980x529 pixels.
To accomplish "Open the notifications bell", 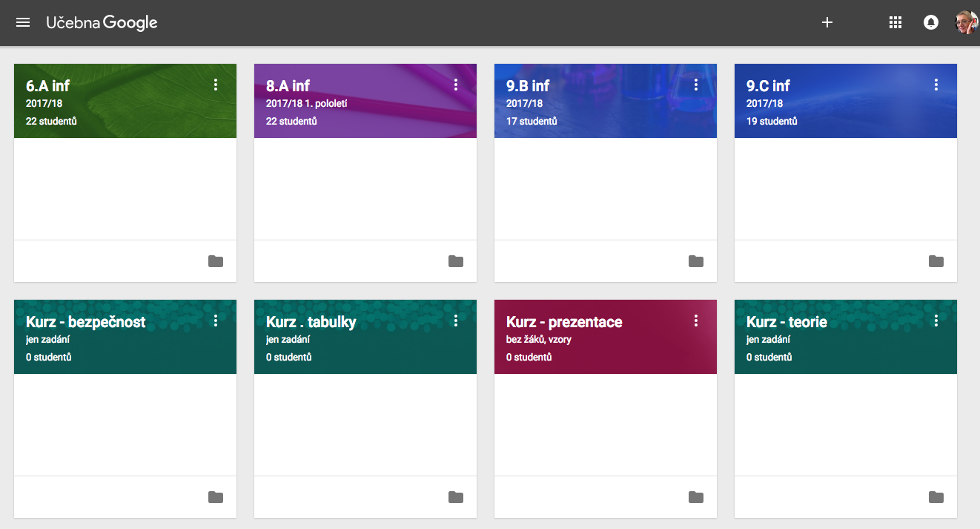I will coord(931,22).
